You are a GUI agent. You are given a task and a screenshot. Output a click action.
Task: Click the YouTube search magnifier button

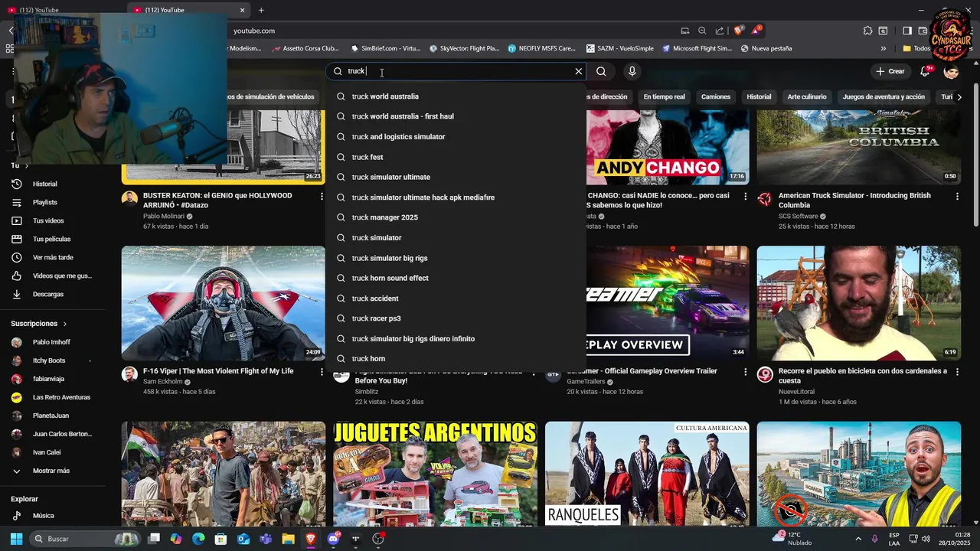coord(601,71)
